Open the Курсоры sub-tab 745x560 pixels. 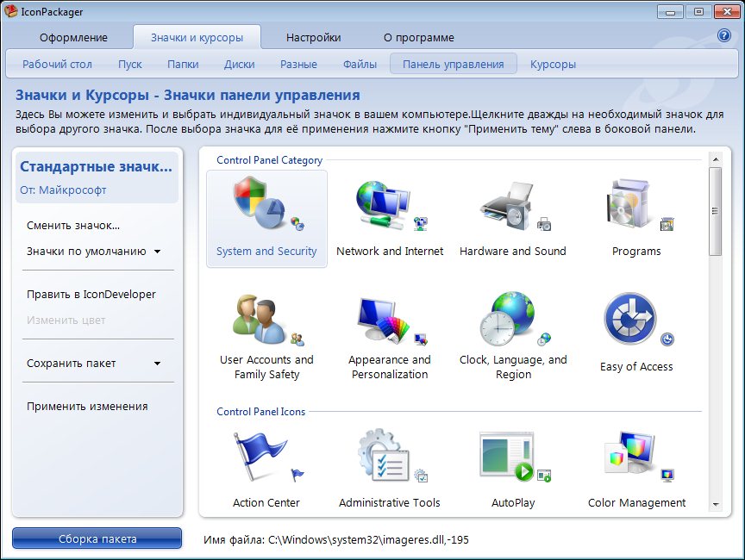pyautogui.click(x=553, y=65)
